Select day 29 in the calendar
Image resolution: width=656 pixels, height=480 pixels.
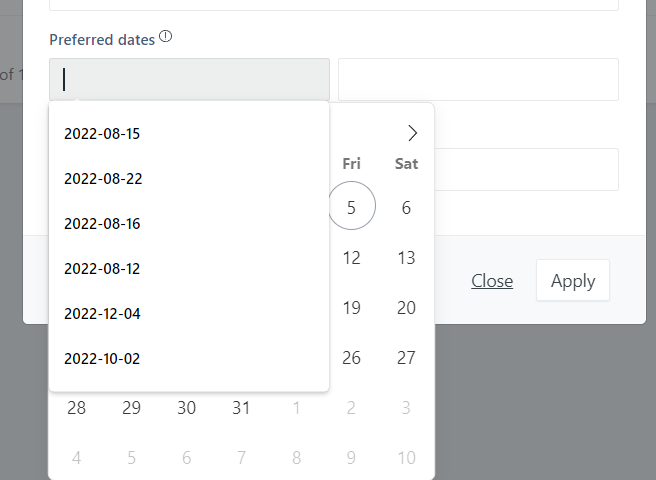pos(131,408)
